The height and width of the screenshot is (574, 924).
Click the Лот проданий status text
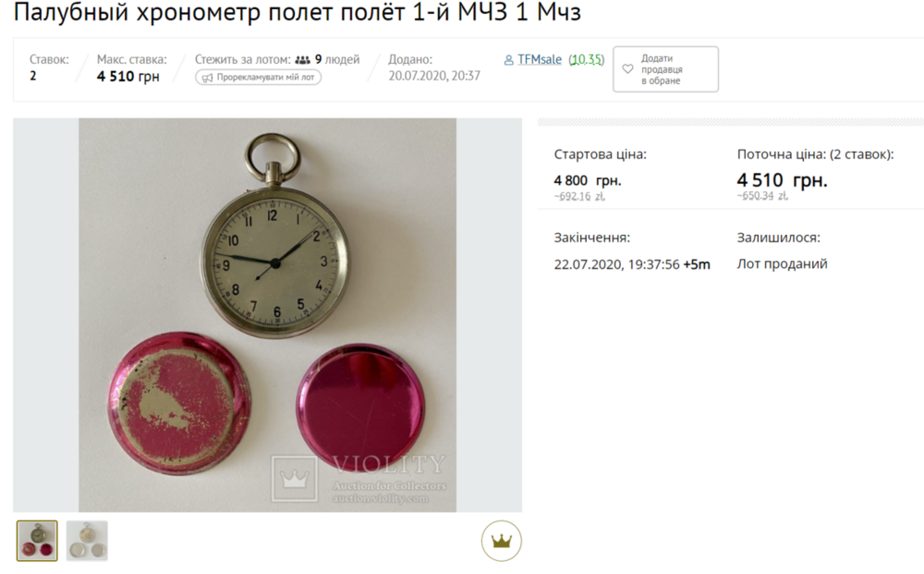782,264
